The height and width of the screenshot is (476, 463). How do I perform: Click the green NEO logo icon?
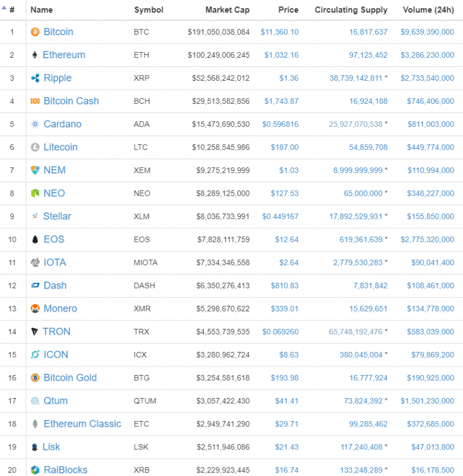pyautogui.click(x=35, y=193)
